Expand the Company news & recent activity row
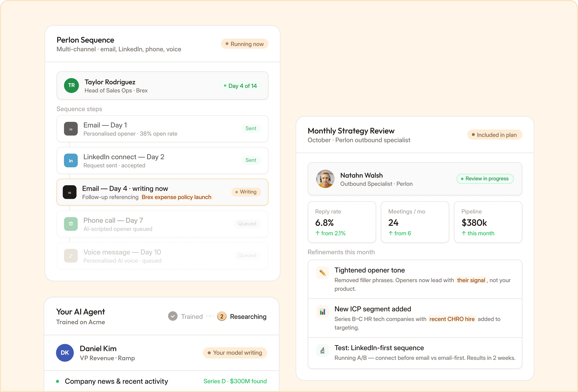This screenshot has height=392, width=578. pyautogui.click(x=116, y=381)
